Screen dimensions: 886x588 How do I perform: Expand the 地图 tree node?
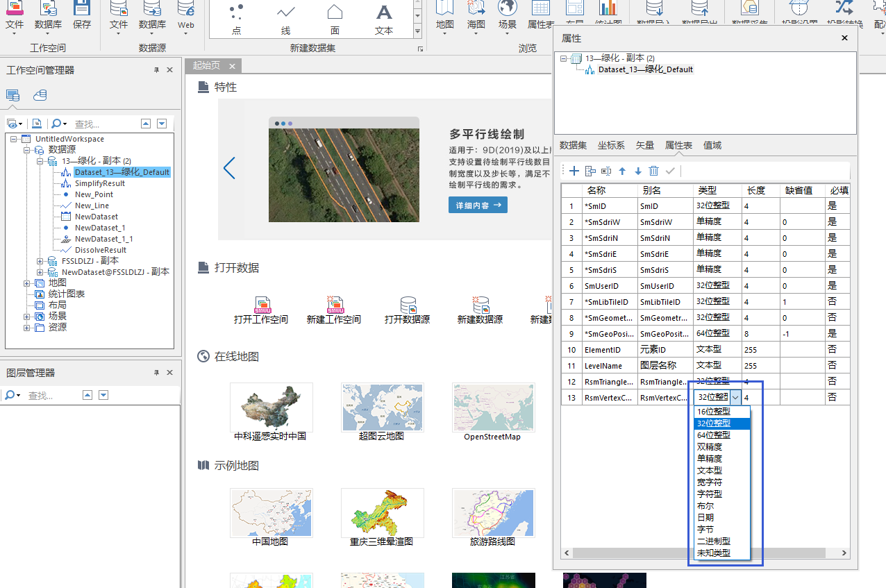pyautogui.click(x=27, y=283)
